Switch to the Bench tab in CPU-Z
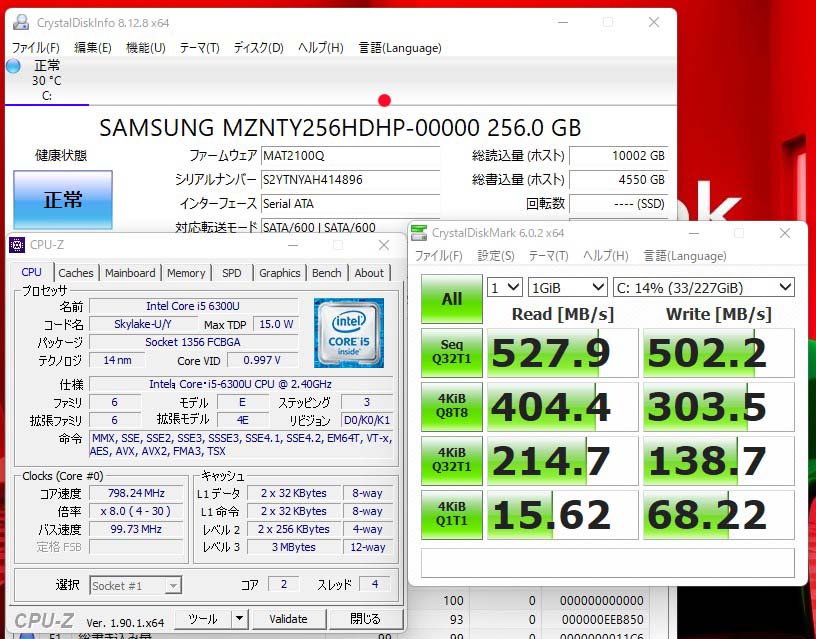 [x=327, y=273]
